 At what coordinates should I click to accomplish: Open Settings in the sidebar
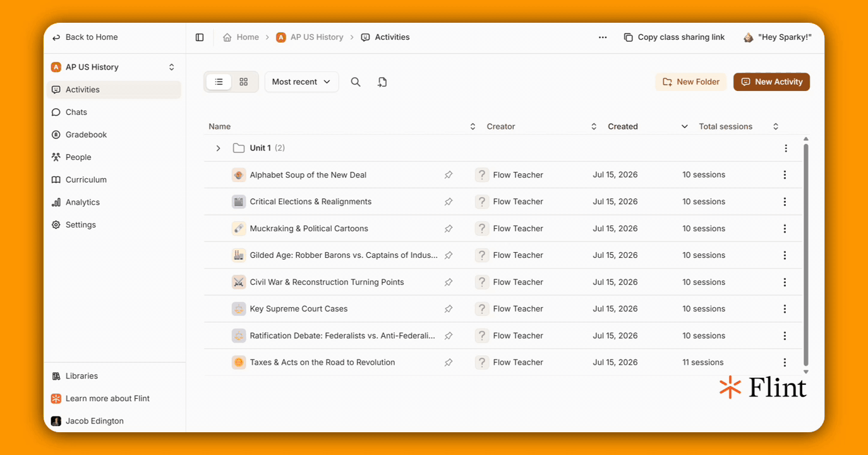point(114,225)
